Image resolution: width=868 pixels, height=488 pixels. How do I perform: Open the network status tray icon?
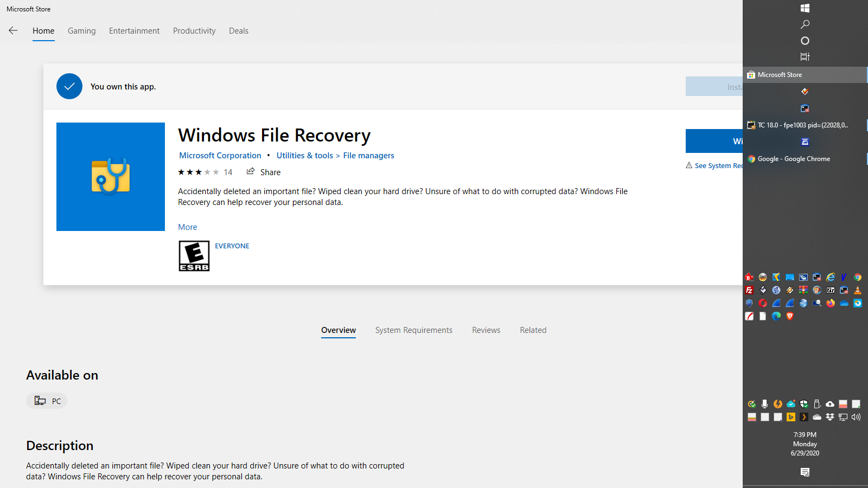pos(843,417)
